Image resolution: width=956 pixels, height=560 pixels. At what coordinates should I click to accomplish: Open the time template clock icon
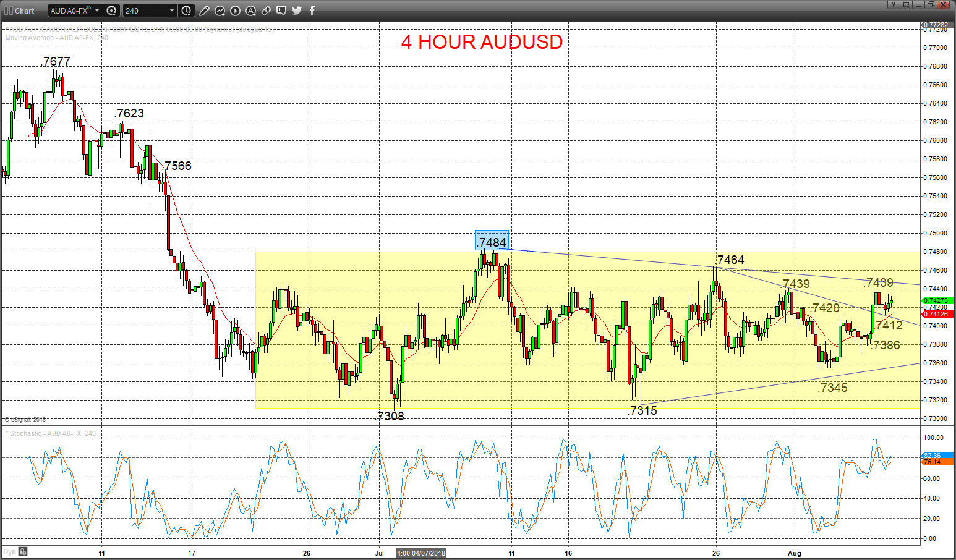pyautogui.click(x=187, y=11)
